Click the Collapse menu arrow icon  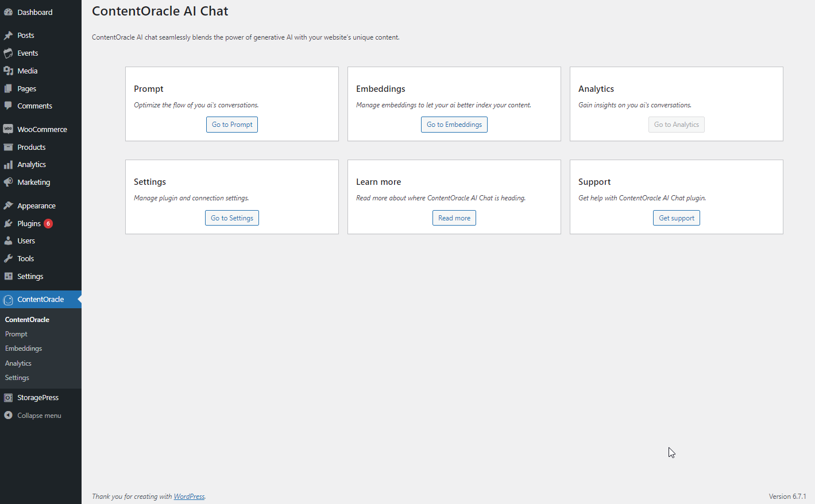pos(8,415)
